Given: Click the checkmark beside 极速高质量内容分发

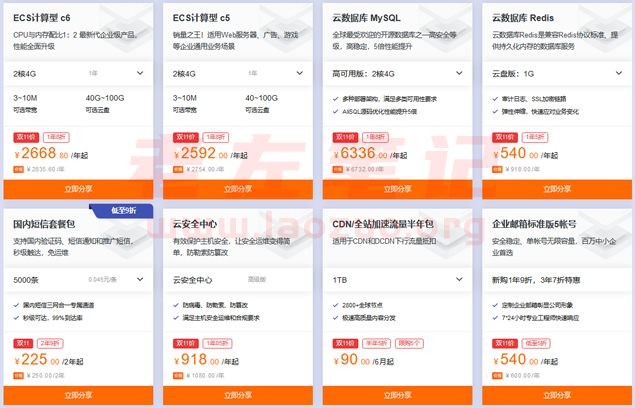Looking at the screenshot, I should point(335,318).
